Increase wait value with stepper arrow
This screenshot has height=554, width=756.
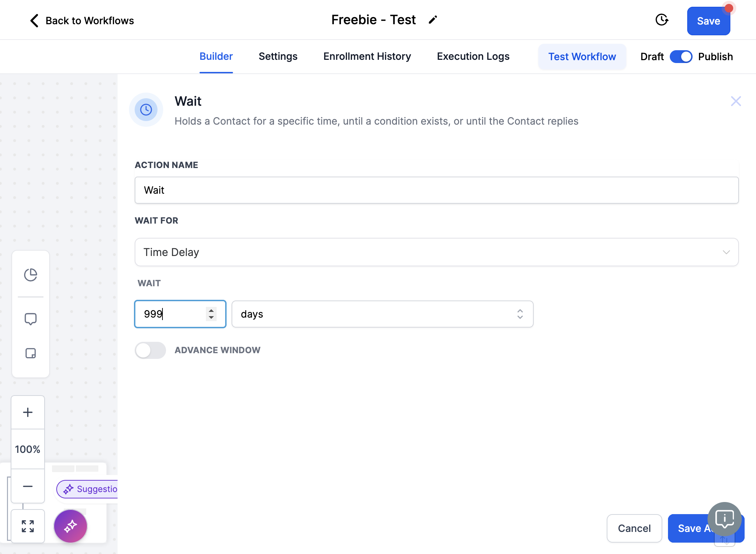point(211,310)
